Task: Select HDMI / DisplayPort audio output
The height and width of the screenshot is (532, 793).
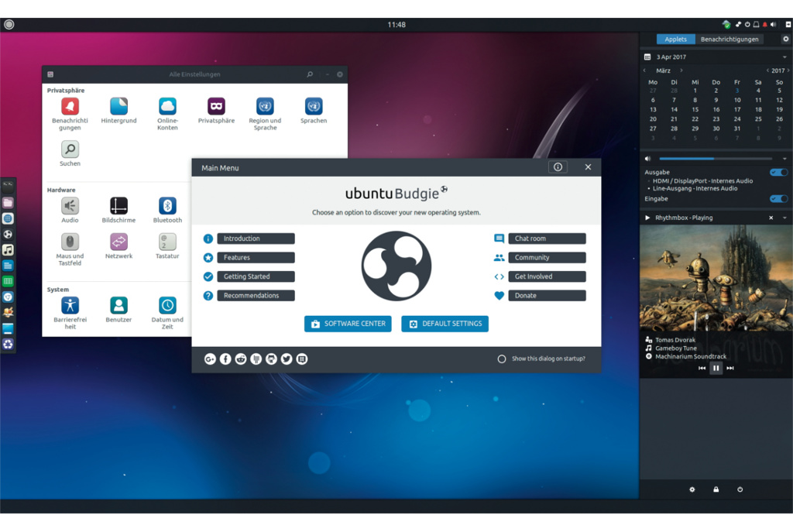Action: (x=702, y=181)
